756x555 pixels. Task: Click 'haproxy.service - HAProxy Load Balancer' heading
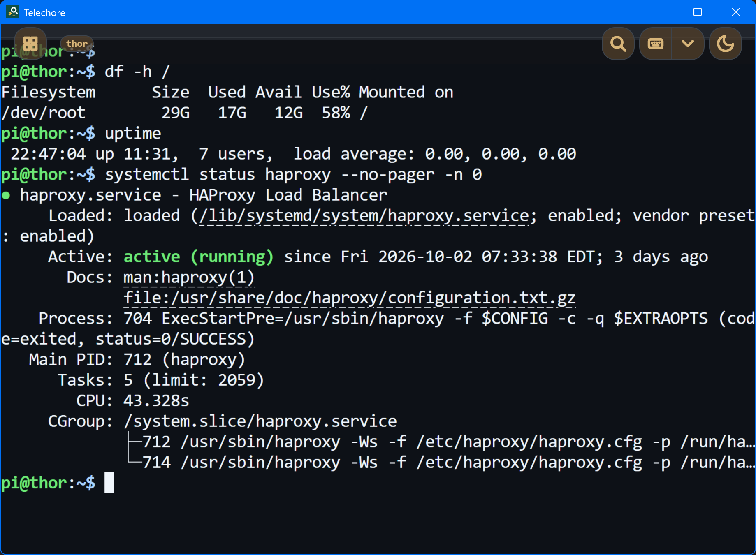pos(204,195)
